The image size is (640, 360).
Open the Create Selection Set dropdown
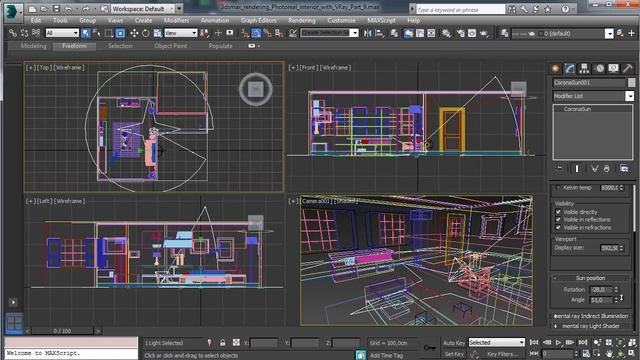[x=329, y=33]
